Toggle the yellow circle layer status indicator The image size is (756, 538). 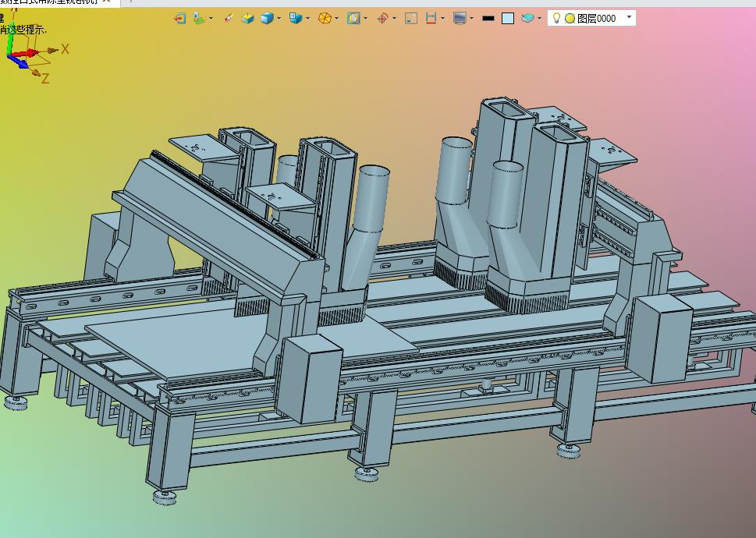point(570,18)
